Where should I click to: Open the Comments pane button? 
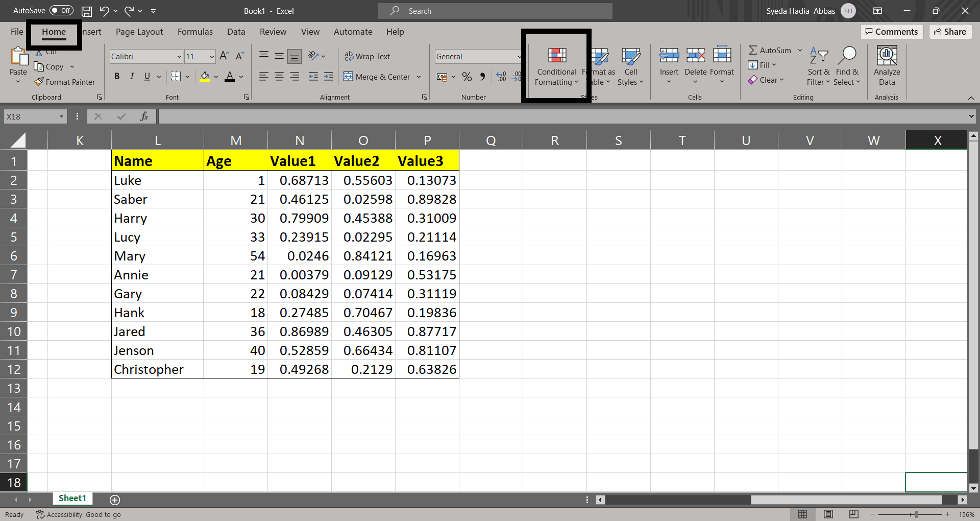(x=891, y=32)
